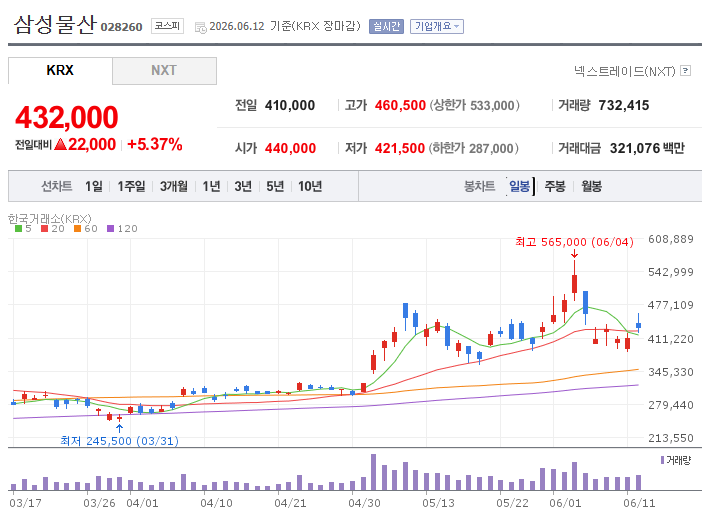Click the 넥스트레이드(NXT) link
This screenshot has height=517, width=702.
(x=625, y=71)
